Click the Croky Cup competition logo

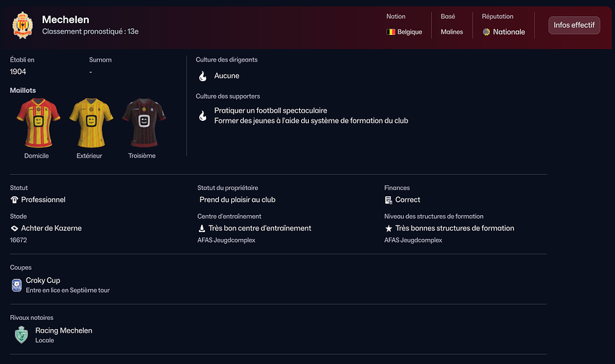point(17,285)
